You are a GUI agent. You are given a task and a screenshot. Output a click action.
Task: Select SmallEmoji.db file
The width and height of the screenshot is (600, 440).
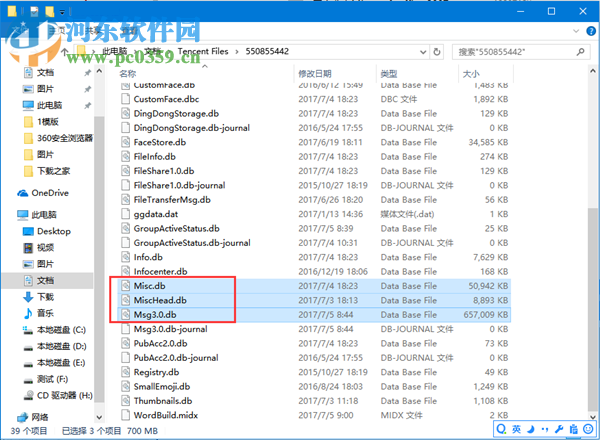(x=161, y=386)
